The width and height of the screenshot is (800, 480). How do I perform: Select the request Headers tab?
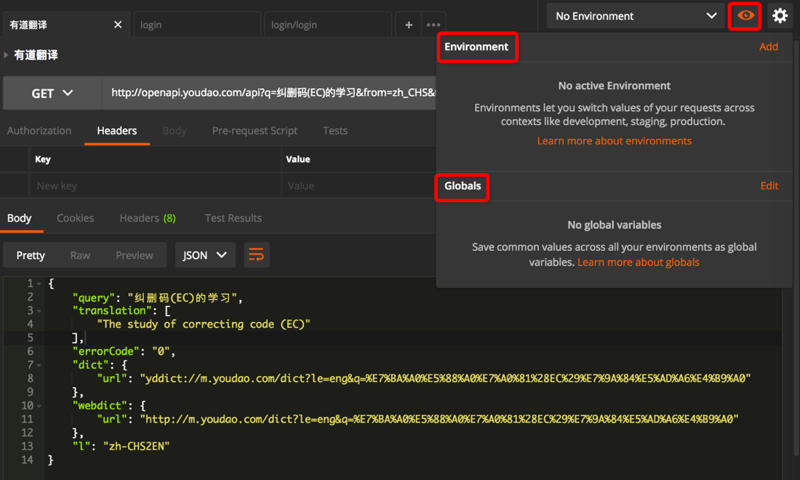[117, 131]
